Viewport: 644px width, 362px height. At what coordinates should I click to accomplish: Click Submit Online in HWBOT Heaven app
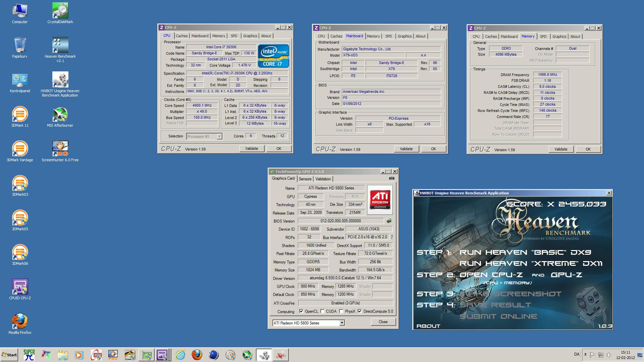[x=498, y=316]
